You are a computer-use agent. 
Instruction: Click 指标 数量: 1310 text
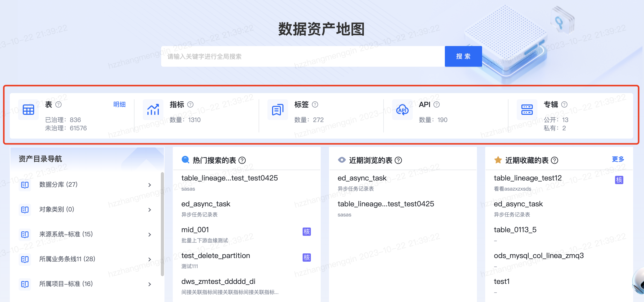click(185, 120)
